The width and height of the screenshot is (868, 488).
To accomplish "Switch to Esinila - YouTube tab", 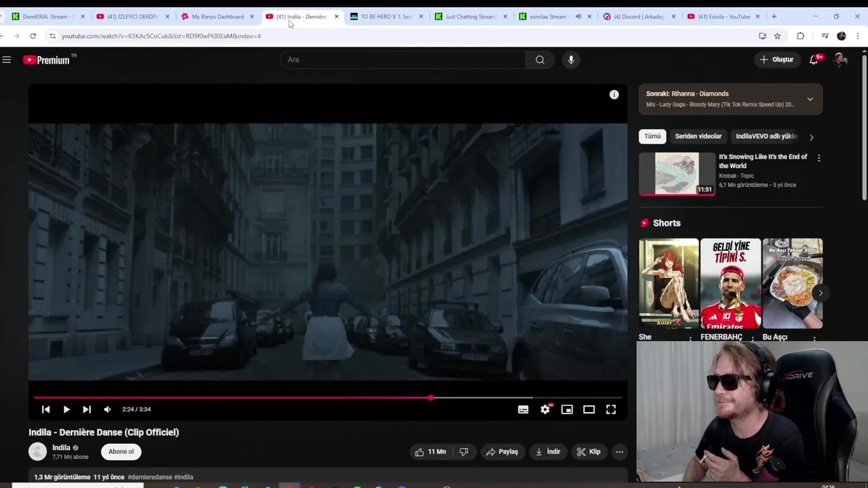I will [x=724, y=16].
